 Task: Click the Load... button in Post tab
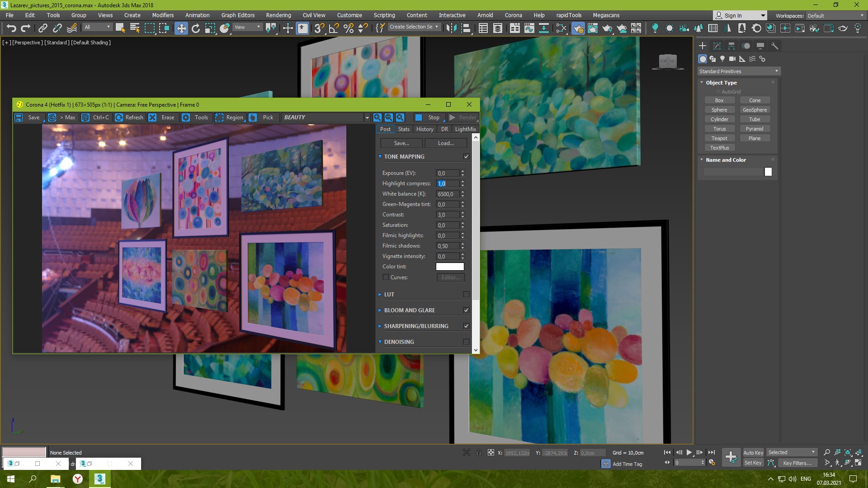[x=446, y=143]
